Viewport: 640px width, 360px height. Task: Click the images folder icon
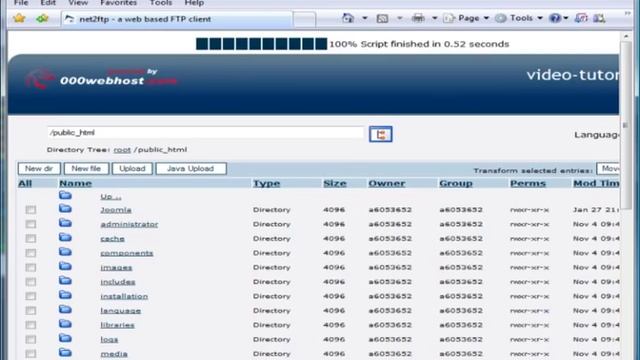tap(65, 267)
